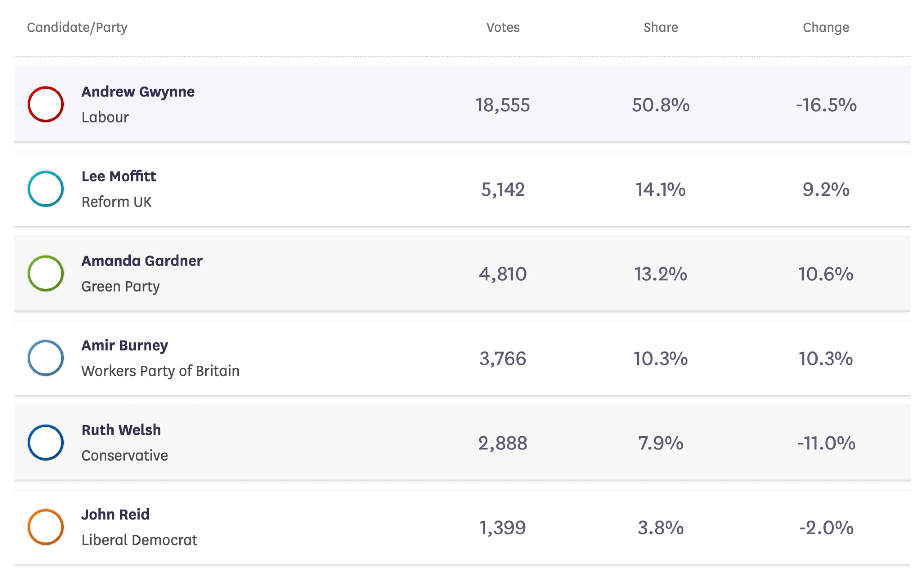Click the blue Conservative party circle icon

pos(45,443)
